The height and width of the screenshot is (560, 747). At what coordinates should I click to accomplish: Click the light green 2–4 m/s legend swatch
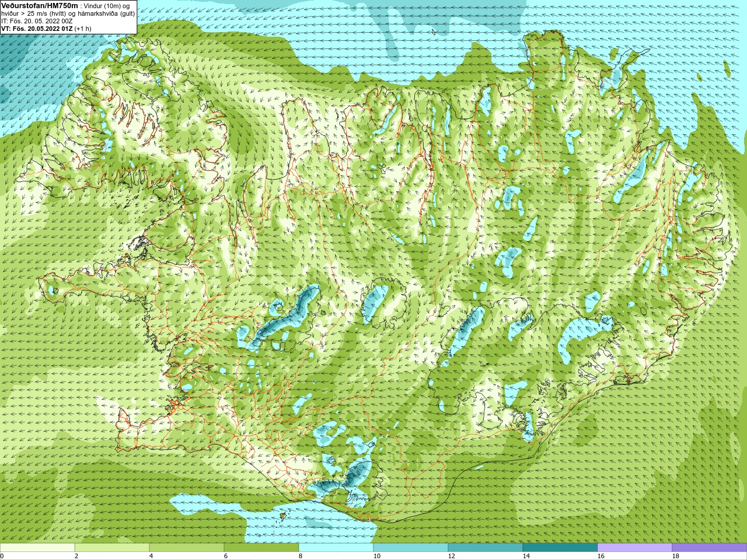pos(112,548)
